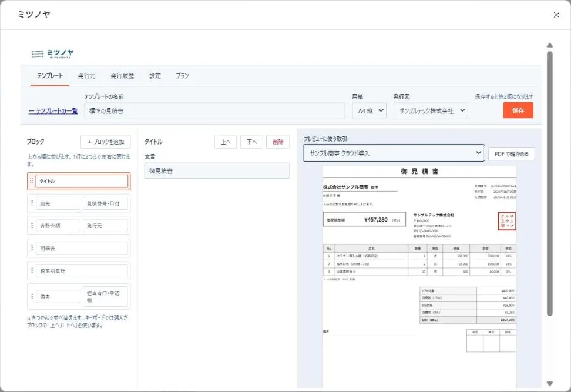Select the 備考 block
Viewport: 571px width, 392px height.
[58, 297]
